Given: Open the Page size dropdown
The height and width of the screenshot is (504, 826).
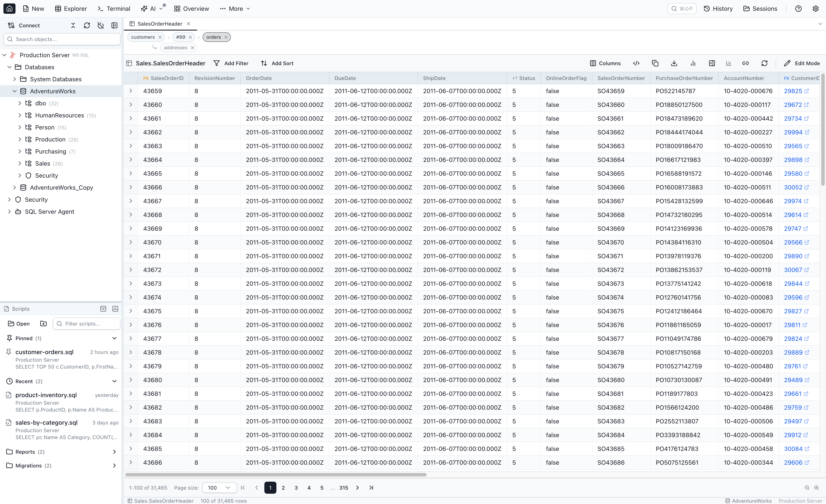Looking at the screenshot, I should 219,488.
